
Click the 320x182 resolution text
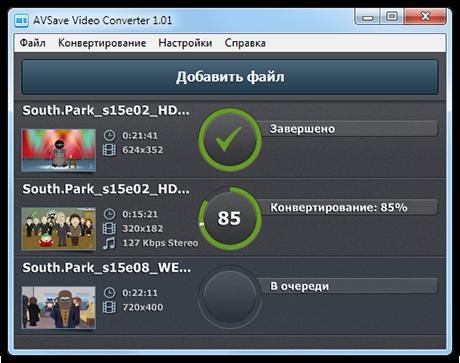click(143, 229)
